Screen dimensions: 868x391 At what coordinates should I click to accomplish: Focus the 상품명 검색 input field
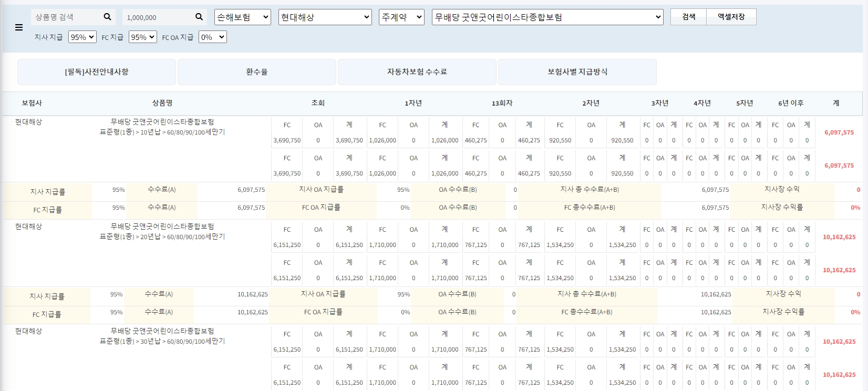66,17
